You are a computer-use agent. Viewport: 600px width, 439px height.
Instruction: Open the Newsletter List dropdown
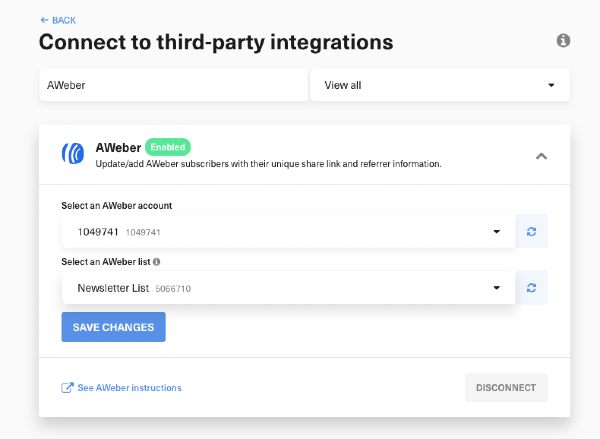pyautogui.click(x=288, y=288)
